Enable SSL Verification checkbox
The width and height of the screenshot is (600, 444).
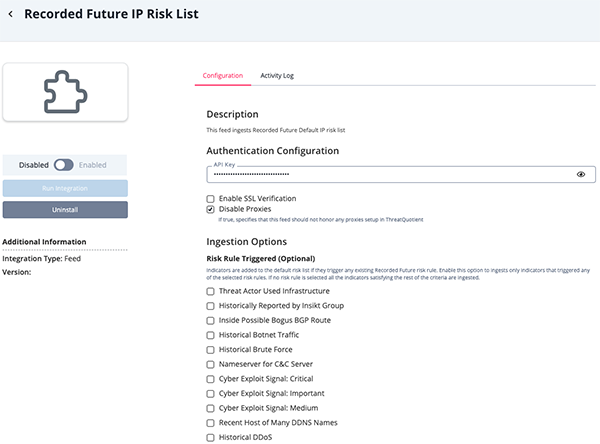pyautogui.click(x=211, y=199)
